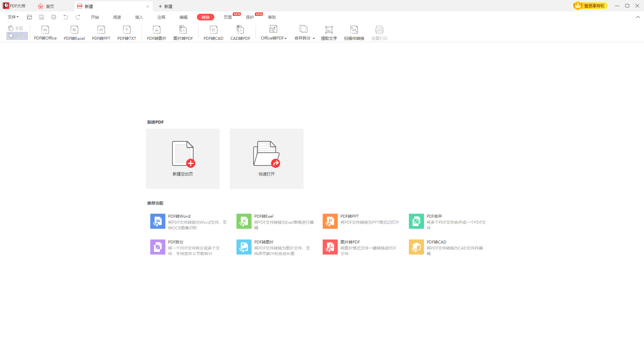Open the 扫描件转换 scan conversion tool
Viewport: 644px width, 348px height.
[354, 33]
